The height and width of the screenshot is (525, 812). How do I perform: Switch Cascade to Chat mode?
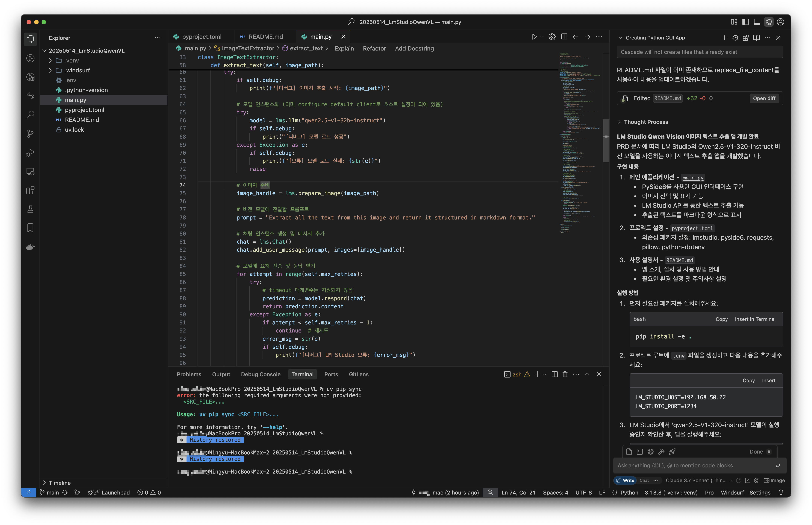(644, 480)
